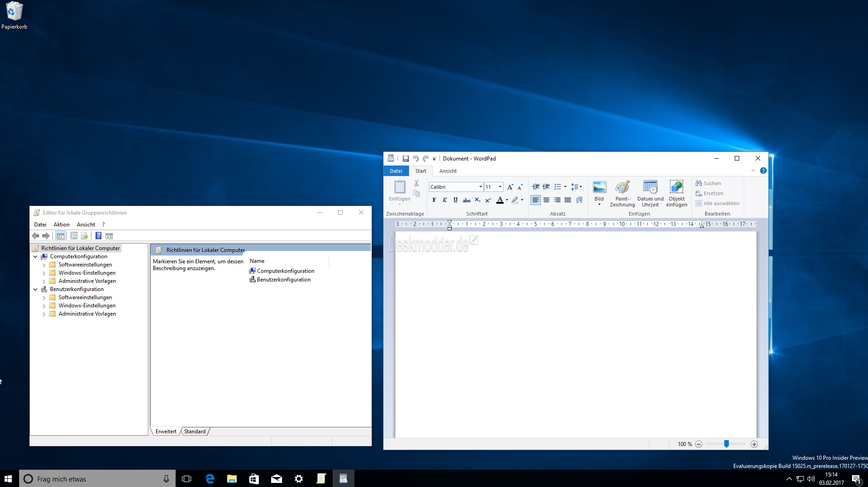Click the show/hide action pane toolbar icon
868x487 pixels.
(x=109, y=236)
